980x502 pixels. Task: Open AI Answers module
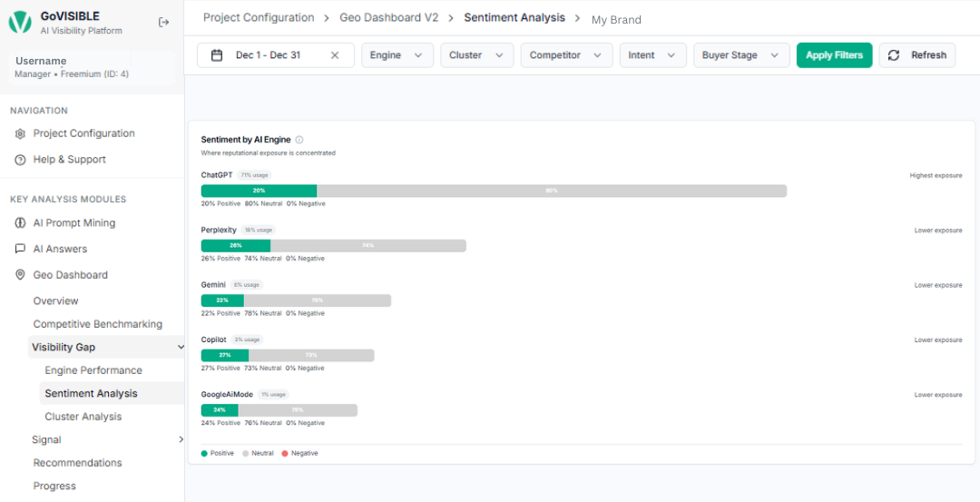(x=60, y=249)
